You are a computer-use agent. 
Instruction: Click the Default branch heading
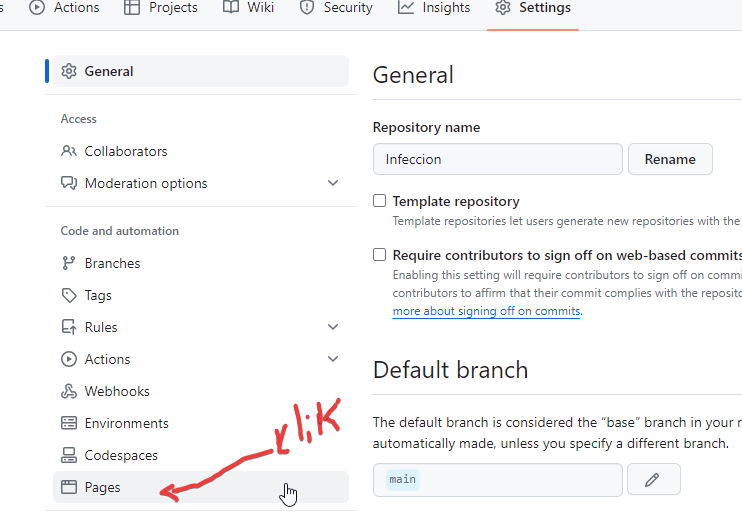coord(450,369)
